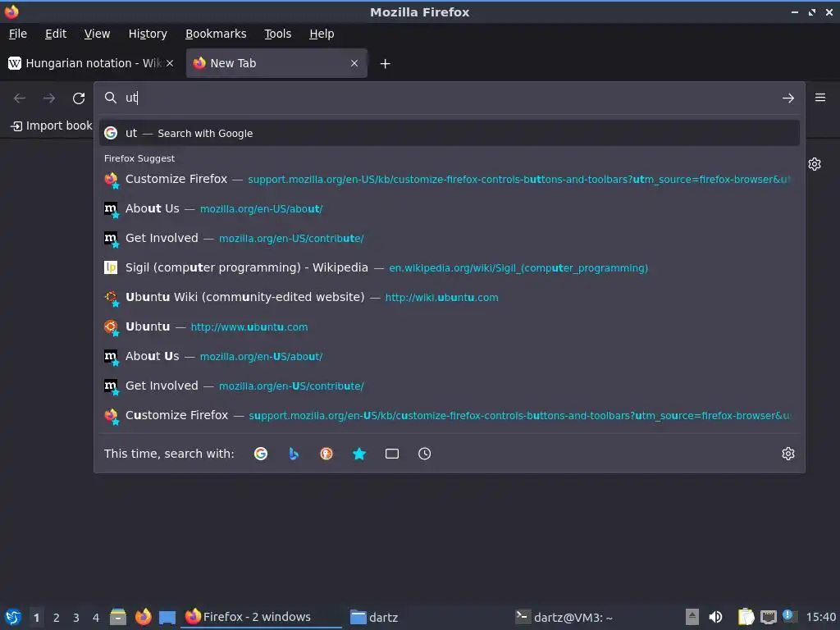The image size is (840, 630).
Task: Open the History menu
Action: (x=148, y=34)
